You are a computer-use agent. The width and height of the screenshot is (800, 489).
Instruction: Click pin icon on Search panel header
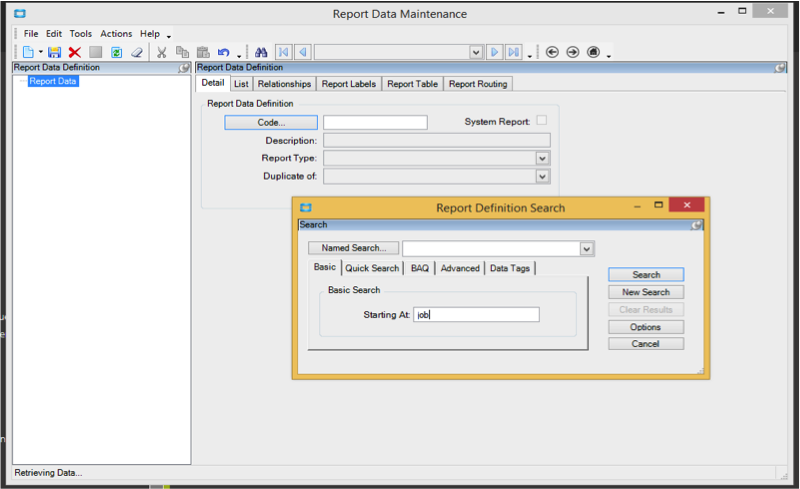(x=696, y=225)
